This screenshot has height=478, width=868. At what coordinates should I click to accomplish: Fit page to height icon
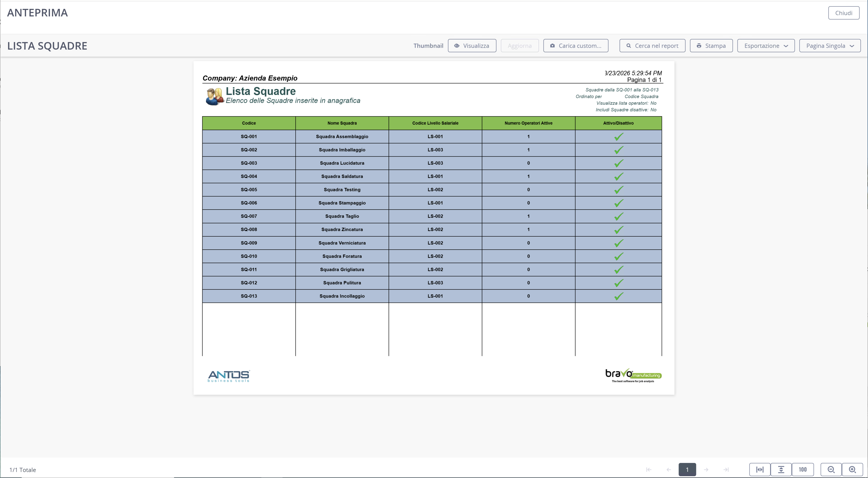[x=781, y=470]
